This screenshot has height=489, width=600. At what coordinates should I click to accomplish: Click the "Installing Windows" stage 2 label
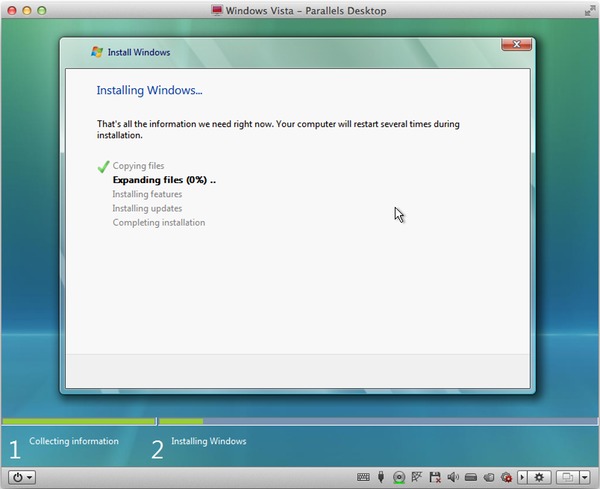[x=209, y=441]
